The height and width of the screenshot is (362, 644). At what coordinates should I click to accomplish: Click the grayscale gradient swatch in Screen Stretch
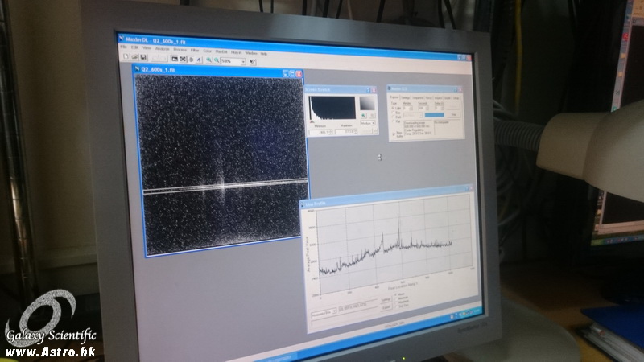[367, 105]
